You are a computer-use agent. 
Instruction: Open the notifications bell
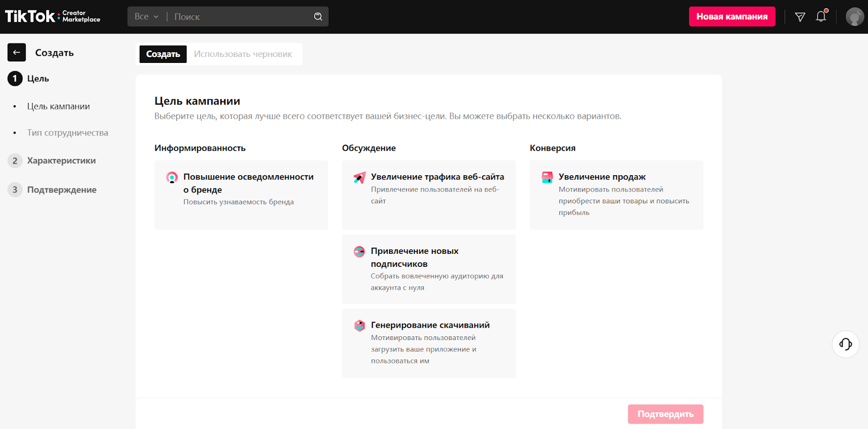click(x=821, y=16)
